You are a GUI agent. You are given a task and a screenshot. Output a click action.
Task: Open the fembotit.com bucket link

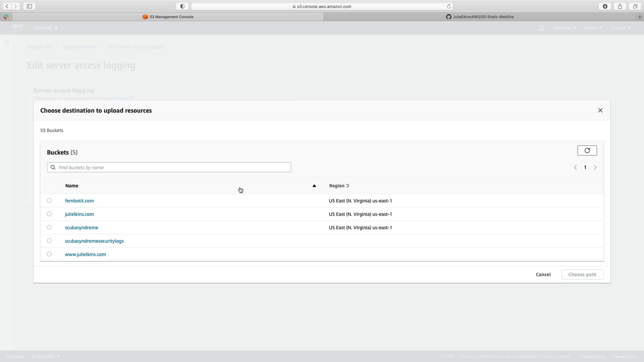tap(79, 201)
